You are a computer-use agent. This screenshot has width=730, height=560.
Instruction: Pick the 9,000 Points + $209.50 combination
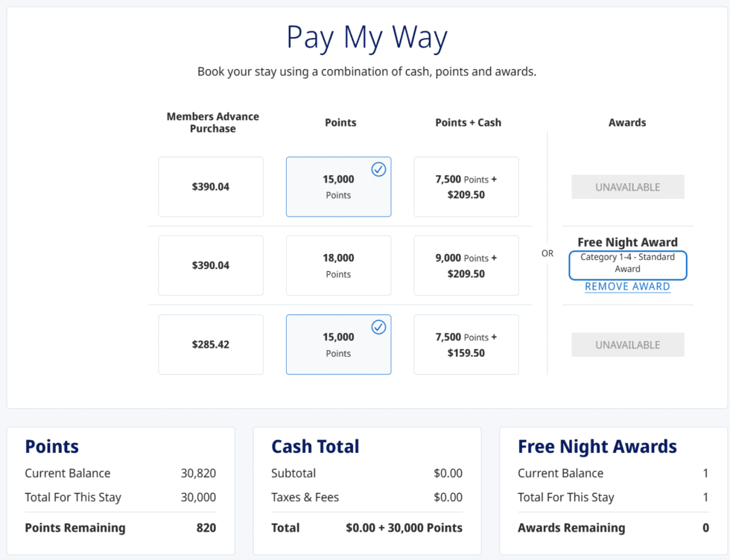(x=466, y=265)
